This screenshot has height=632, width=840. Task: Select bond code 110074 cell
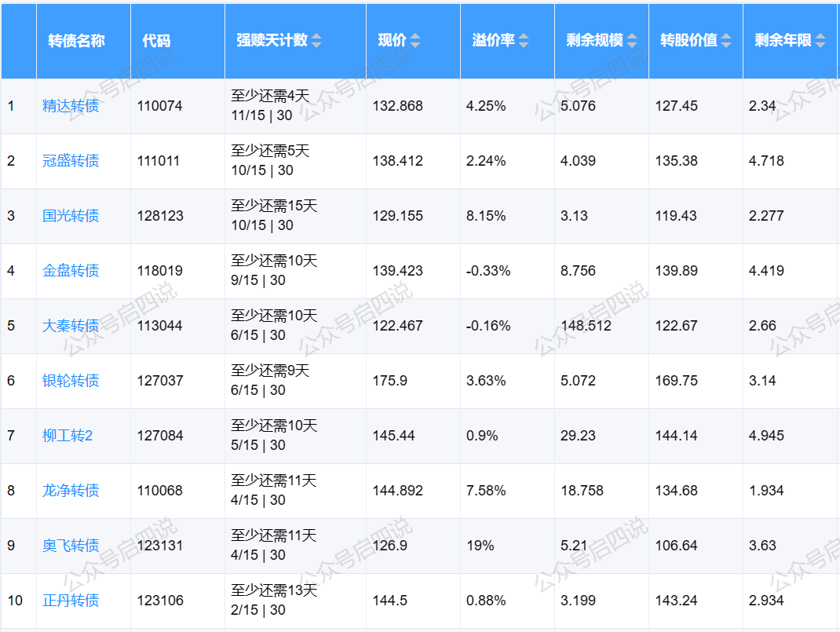159,106
